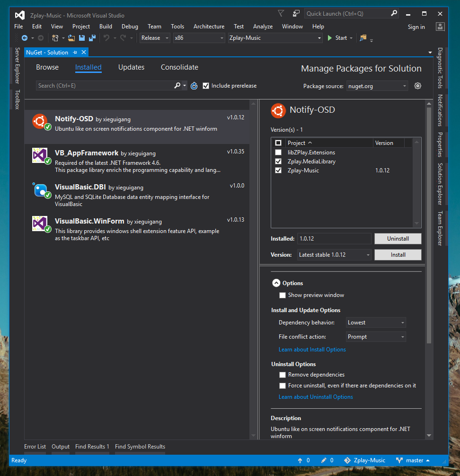This screenshot has width=460, height=476.
Task: Open Learn about Install Options link
Action: pos(312,350)
